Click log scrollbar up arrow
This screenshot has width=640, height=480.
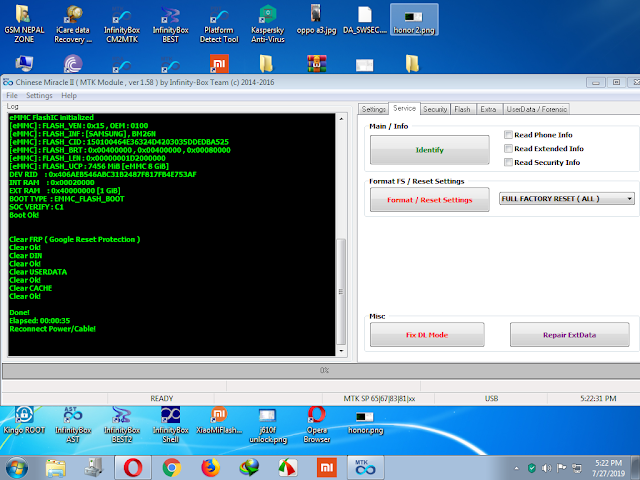click(341, 119)
